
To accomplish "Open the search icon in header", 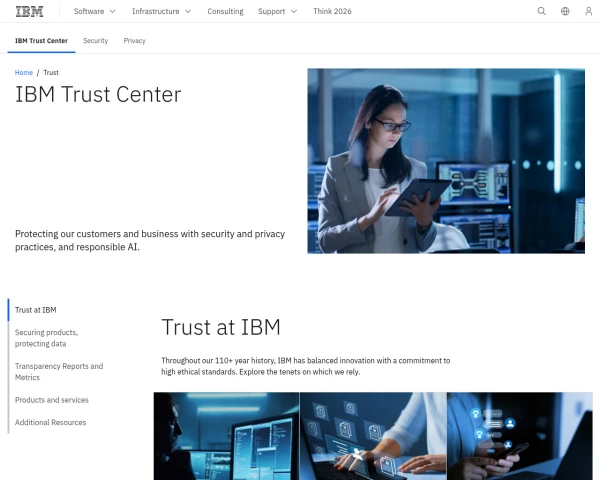I will coord(541,11).
